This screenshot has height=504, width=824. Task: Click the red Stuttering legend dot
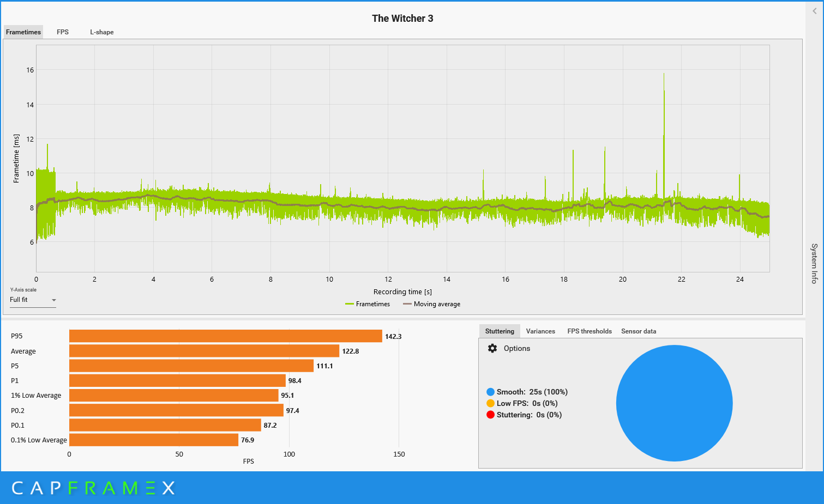point(490,415)
